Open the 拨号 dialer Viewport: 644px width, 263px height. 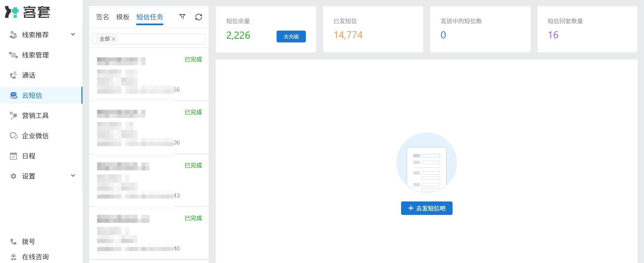coord(29,241)
